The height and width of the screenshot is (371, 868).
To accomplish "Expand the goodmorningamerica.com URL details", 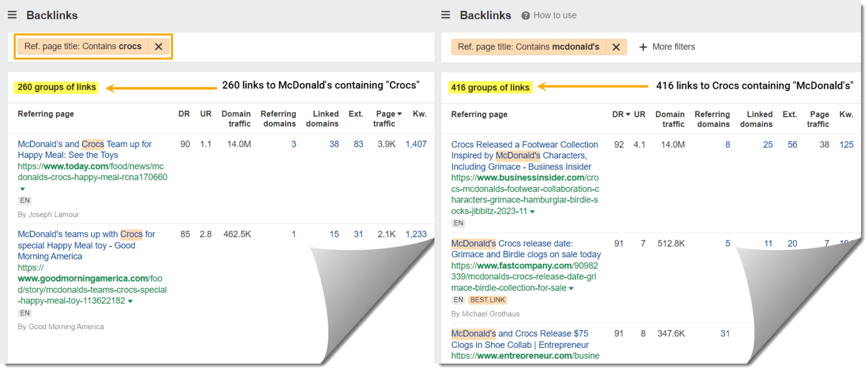I will [131, 301].
